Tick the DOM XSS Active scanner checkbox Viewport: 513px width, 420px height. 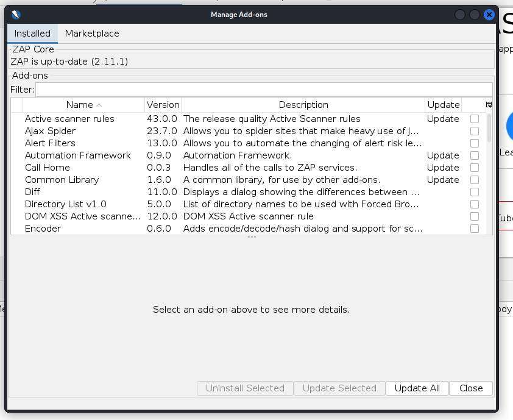pyautogui.click(x=475, y=216)
